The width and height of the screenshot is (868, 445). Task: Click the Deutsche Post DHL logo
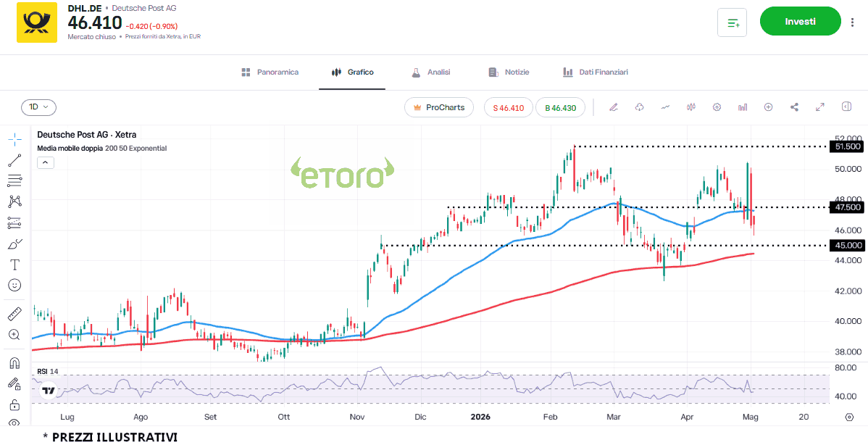[x=37, y=22]
